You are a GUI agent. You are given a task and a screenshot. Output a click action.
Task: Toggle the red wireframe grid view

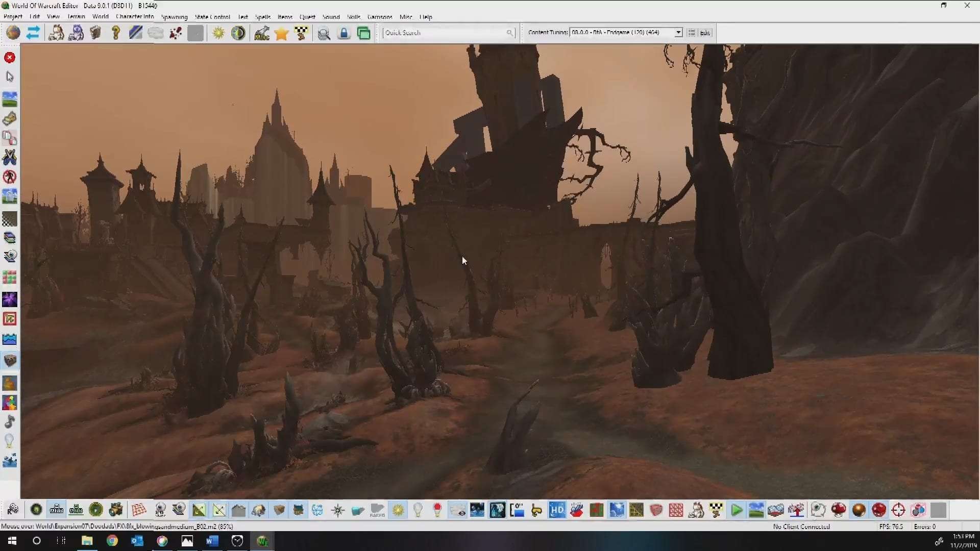(x=138, y=510)
